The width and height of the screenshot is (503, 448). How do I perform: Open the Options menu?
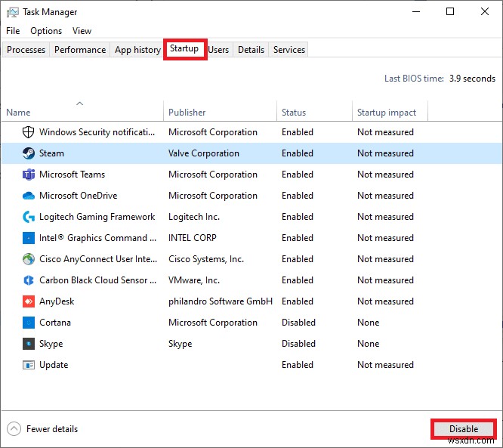(x=46, y=31)
